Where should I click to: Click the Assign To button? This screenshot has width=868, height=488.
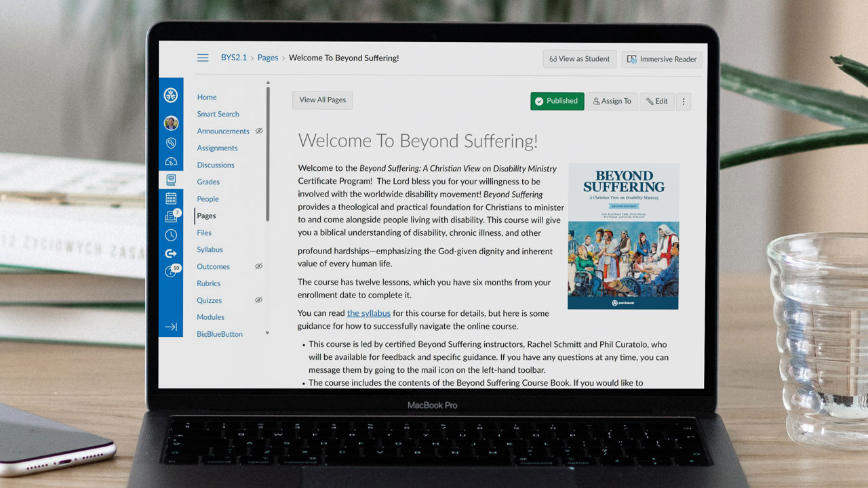[612, 102]
